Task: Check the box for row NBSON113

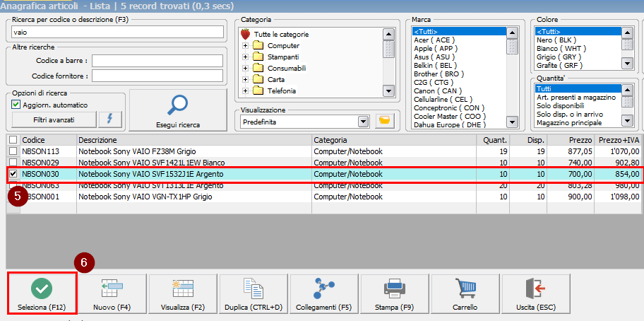Action: pyautogui.click(x=13, y=151)
